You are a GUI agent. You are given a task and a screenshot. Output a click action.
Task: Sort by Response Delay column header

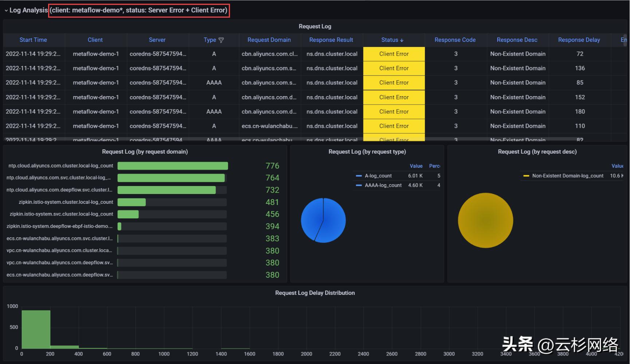(x=579, y=40)
